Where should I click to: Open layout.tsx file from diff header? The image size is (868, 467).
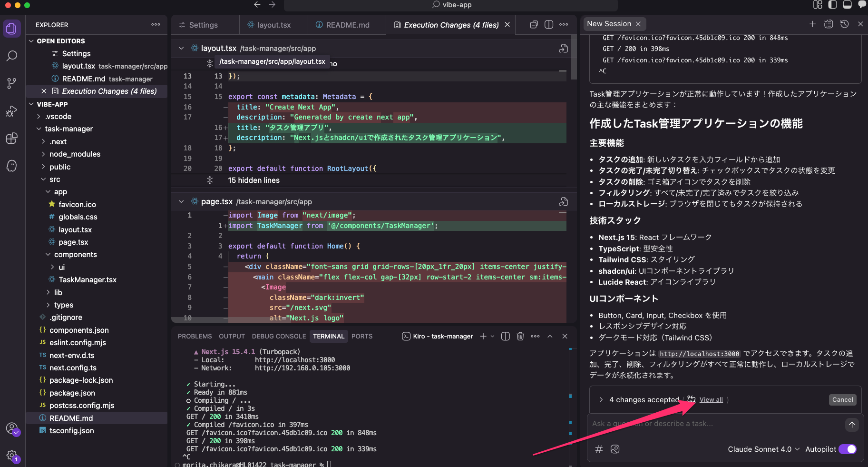point(563,48)
